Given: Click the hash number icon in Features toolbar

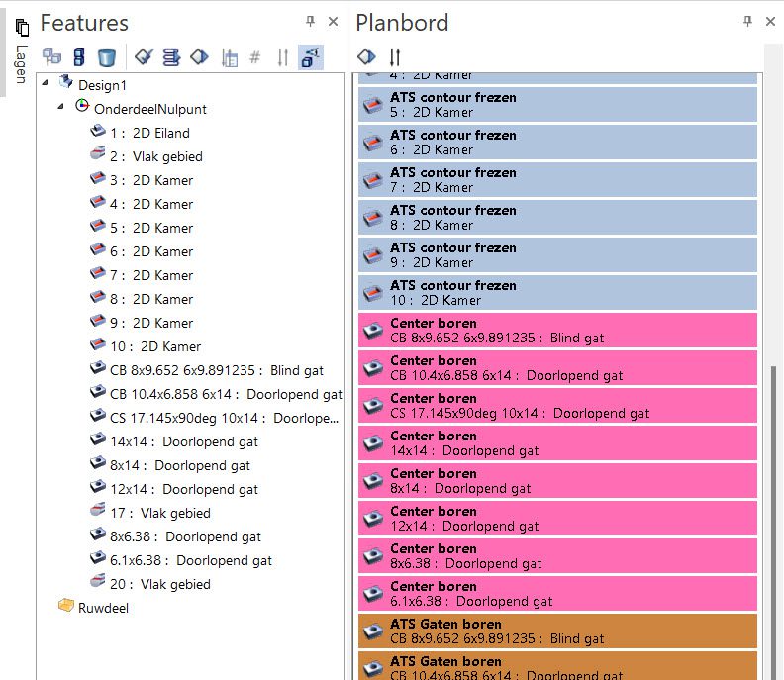Looking at the screenshot, I should pos(255,57).
